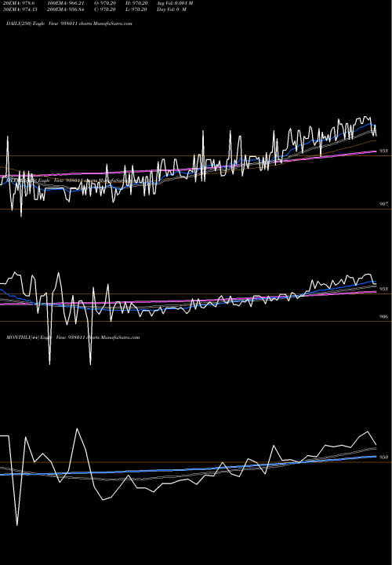The image size is (392, 565).
Task: Click the 20EMA: 978.6 readout
Action: tap(19, 3)
